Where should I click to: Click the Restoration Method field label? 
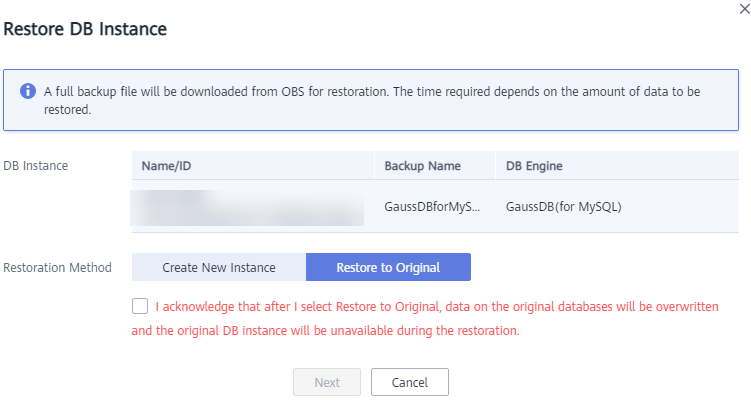pos(57,267)
